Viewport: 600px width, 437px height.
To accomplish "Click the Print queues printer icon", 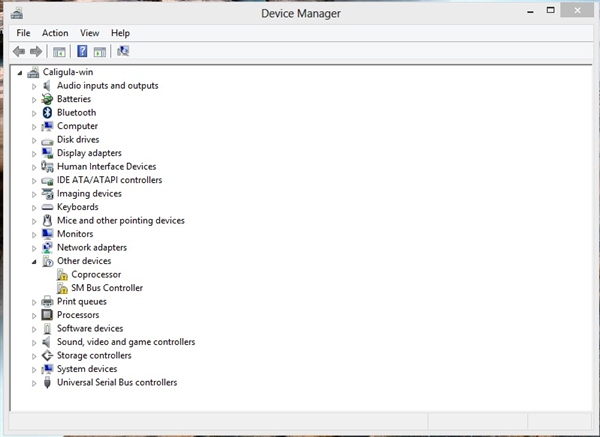I will point(47,302).
